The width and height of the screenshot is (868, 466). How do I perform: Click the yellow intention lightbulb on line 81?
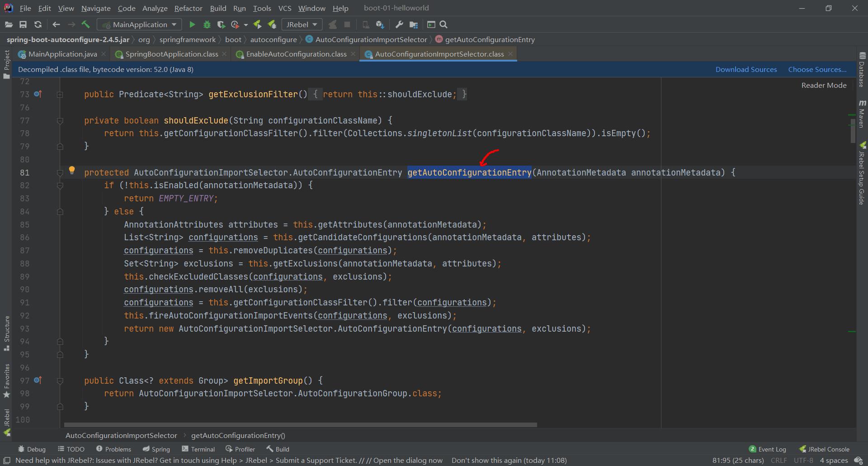pos(71,170)
